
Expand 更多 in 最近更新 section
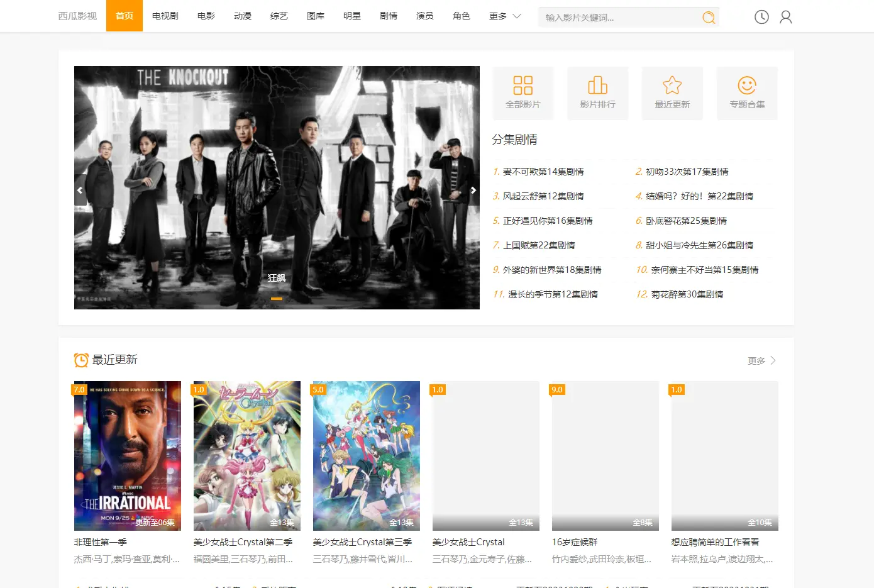click(x=761, y=361)
